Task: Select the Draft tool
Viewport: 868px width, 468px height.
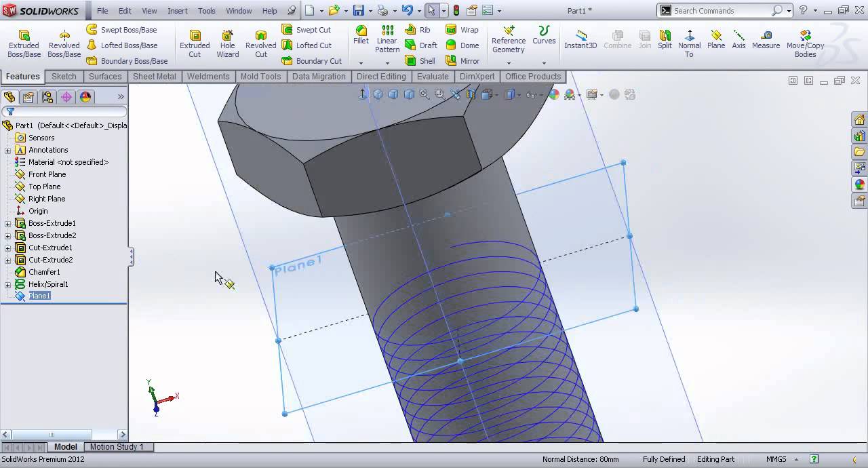Action: click(x=421, y=45)
